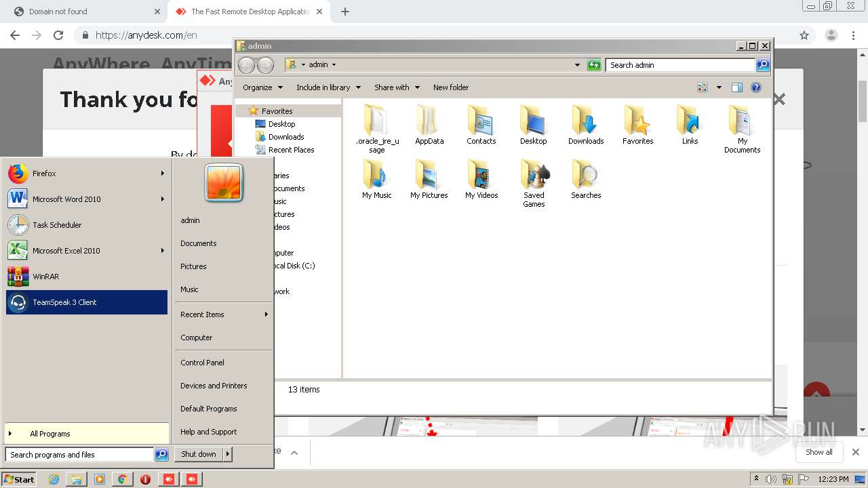Open Chrome profile avatar

(831, 35)
